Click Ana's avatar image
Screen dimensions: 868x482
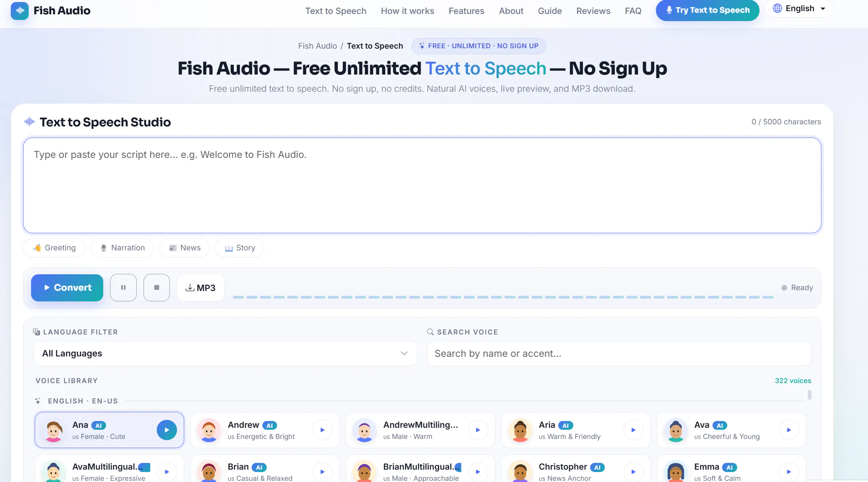(53, 430)
